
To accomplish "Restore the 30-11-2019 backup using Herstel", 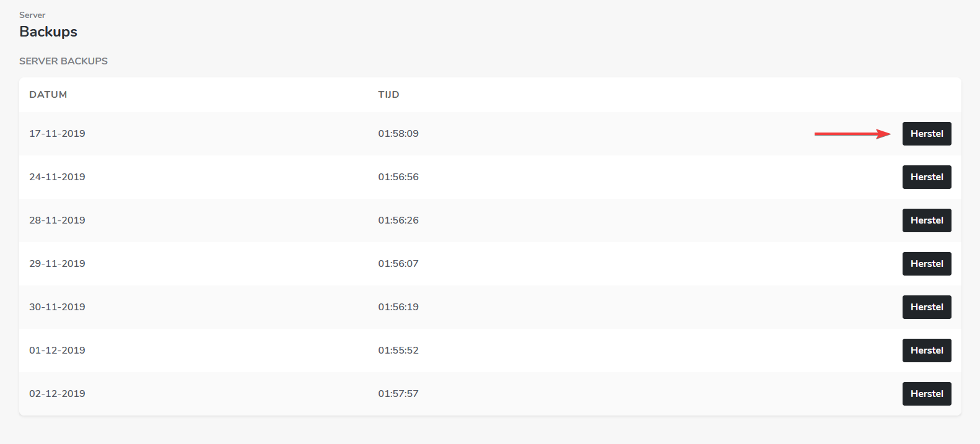I will coord(926,307).
